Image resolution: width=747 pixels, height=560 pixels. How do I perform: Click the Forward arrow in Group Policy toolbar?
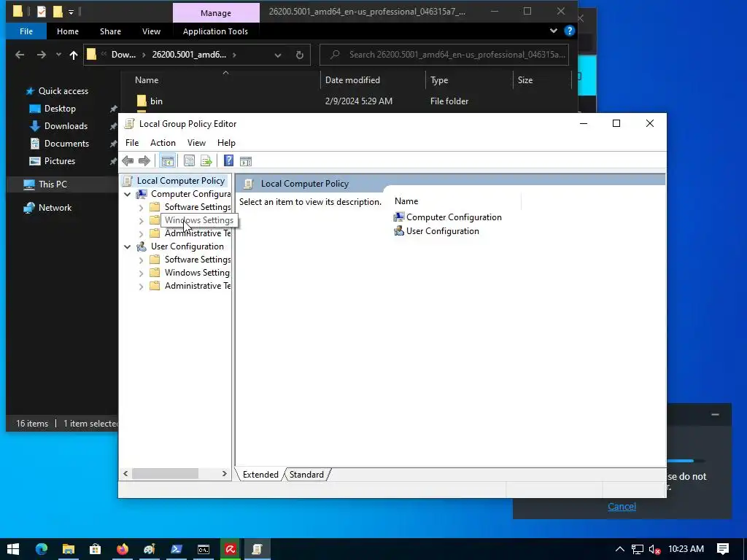pyautogui.click(x=144, y=161)
